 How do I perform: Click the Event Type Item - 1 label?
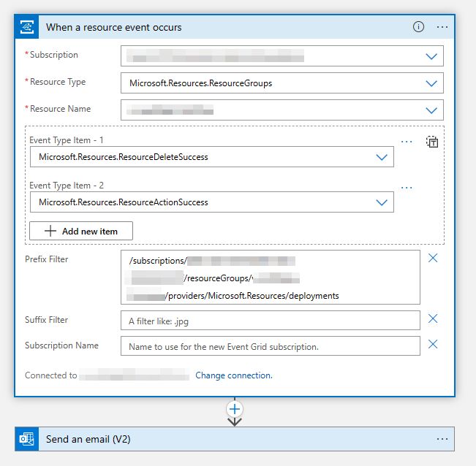[67, 140]
